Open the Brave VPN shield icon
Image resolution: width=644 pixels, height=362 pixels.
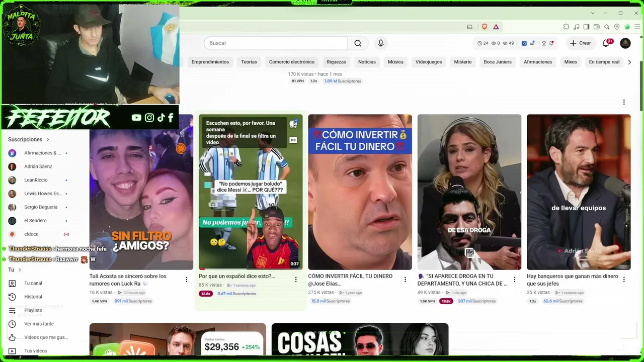(617, 27)
